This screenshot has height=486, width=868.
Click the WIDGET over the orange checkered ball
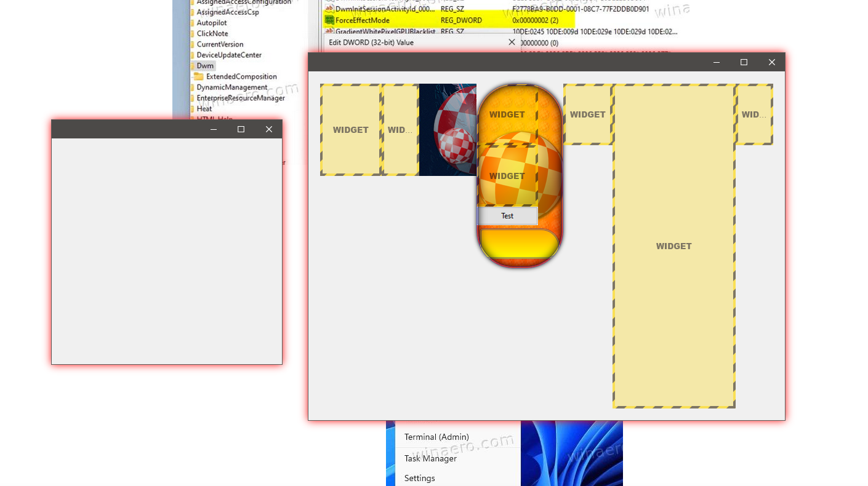pyautogui.click(x=507, y=176)
